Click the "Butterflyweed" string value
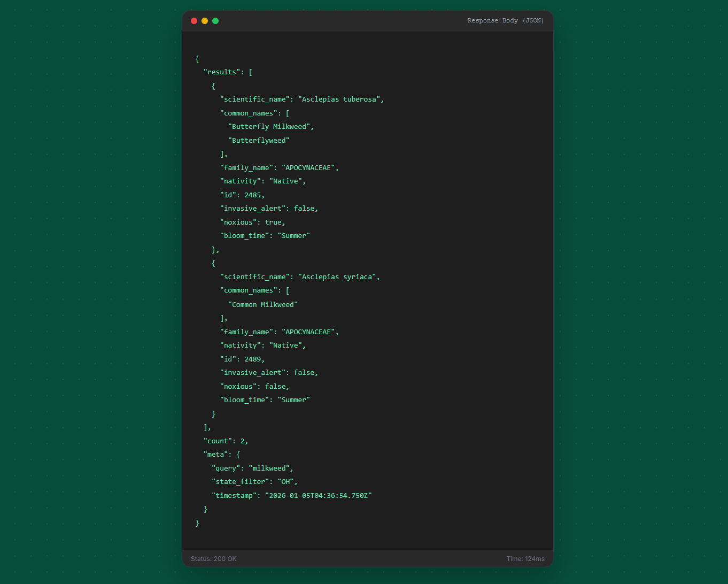The height and width of the screenshot is (584, 728). (259, 141)
